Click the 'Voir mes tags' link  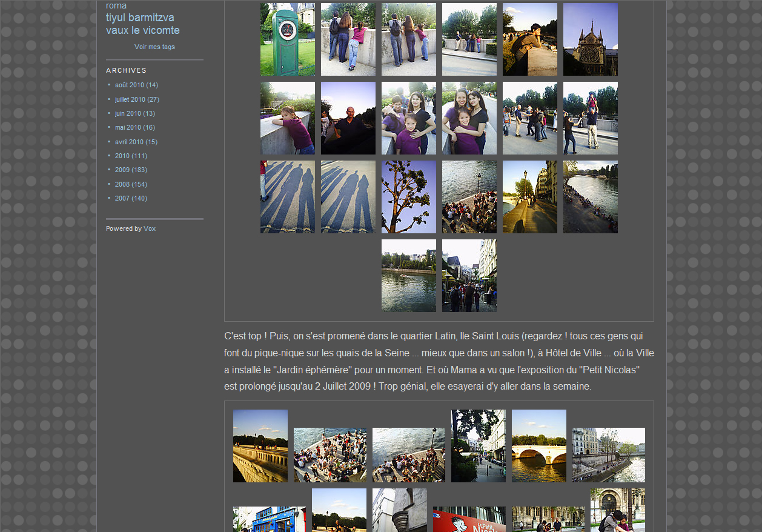[154, 47]
